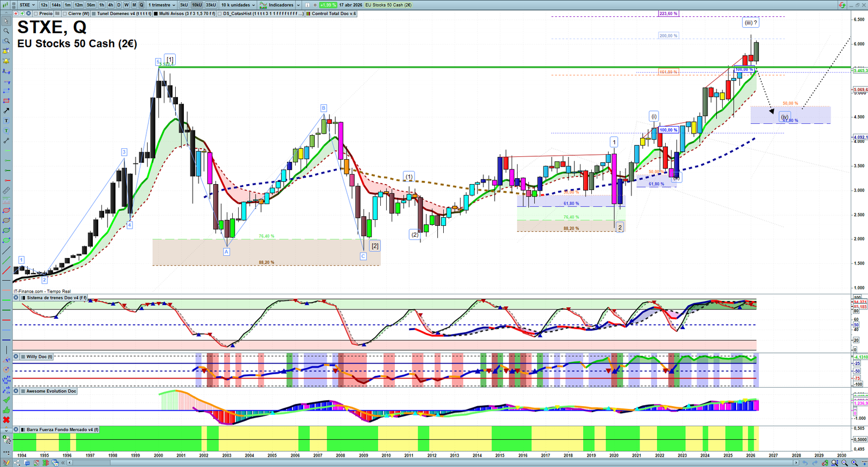Close the Willy Doc indicator panel

[16, 357]
